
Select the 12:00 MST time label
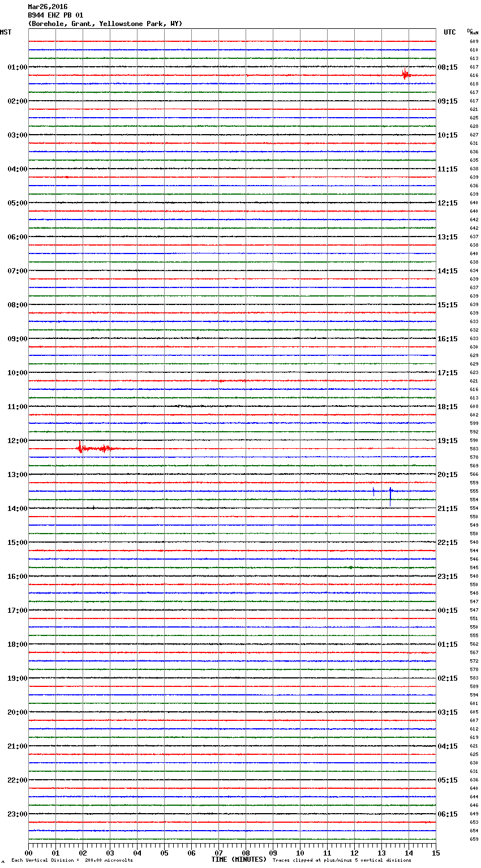(x=17, y=441)
